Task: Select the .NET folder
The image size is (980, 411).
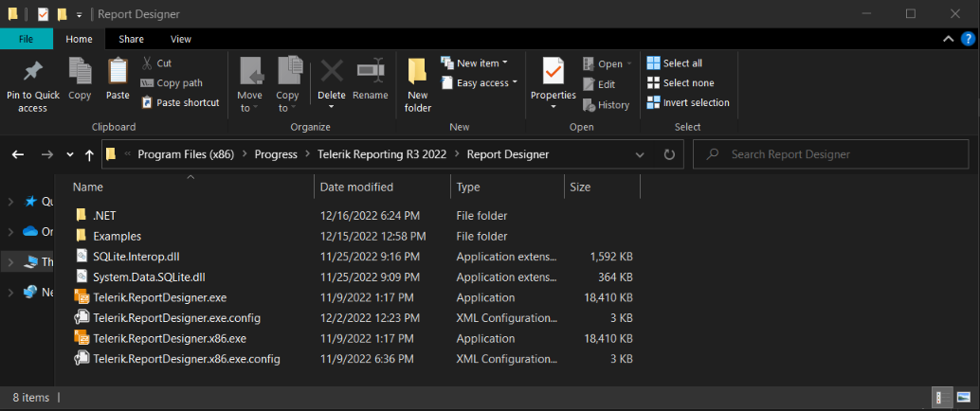Action: (354, 216)
